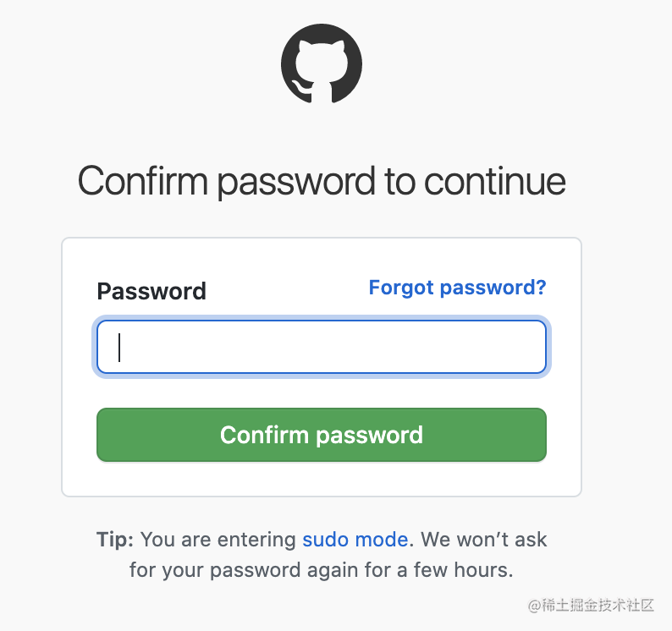Click the word Confirm in the page heading
Image resolution: width=672 pixels, height=631 pixels.
coord(143,182)
